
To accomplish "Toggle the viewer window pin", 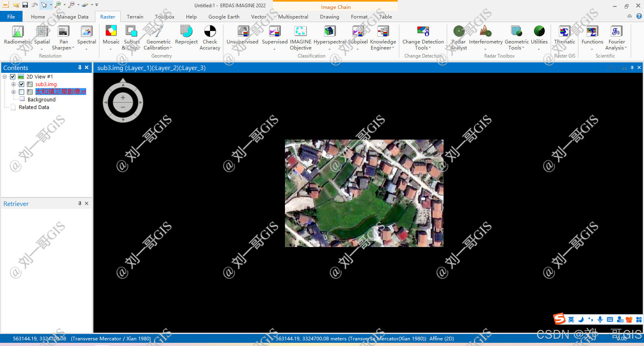I will [x=632, y=68].
